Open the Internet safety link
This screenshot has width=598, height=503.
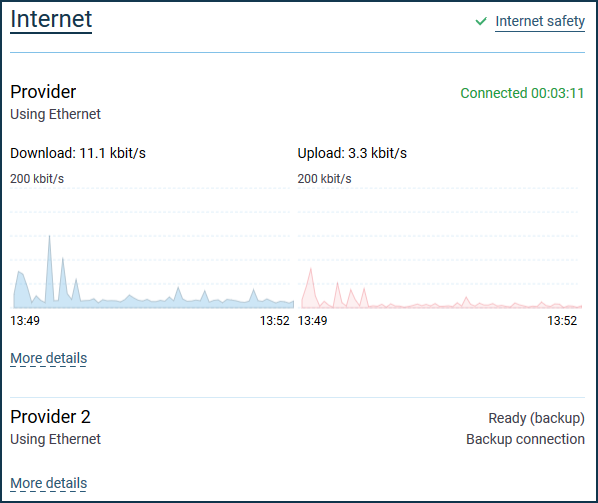pyautogui.click(x=540, y=21)
